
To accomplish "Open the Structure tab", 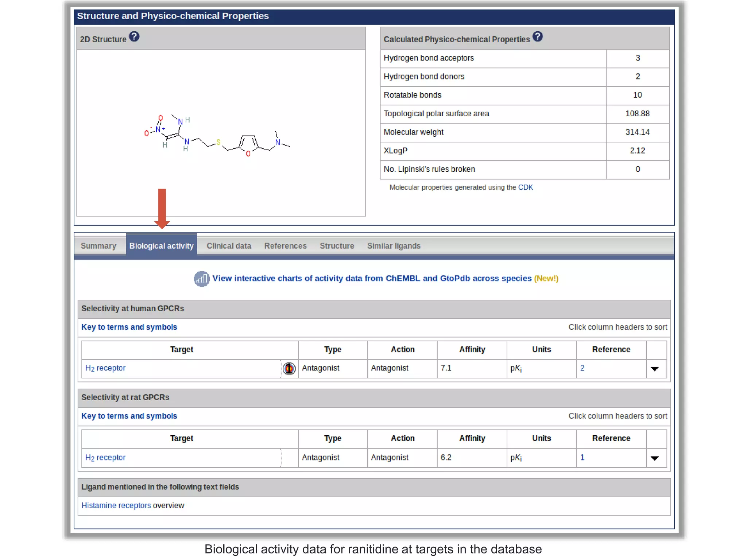I will click(337, 246).
